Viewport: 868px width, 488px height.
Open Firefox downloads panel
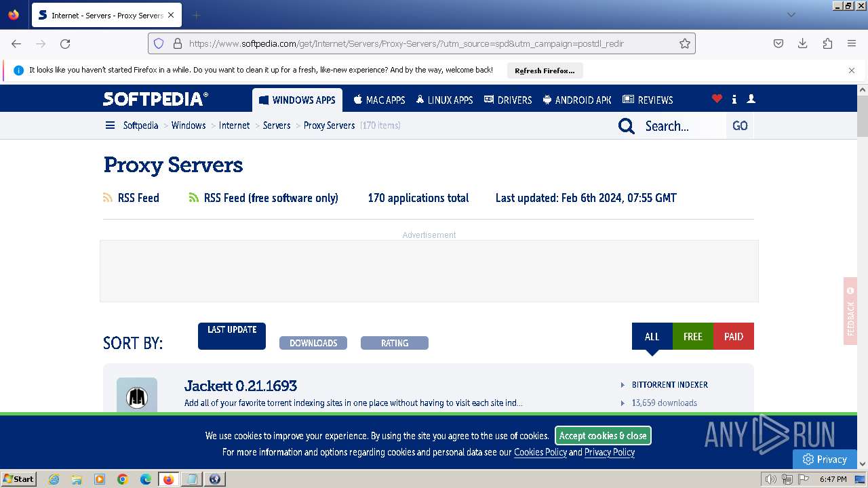pos(803,43)
